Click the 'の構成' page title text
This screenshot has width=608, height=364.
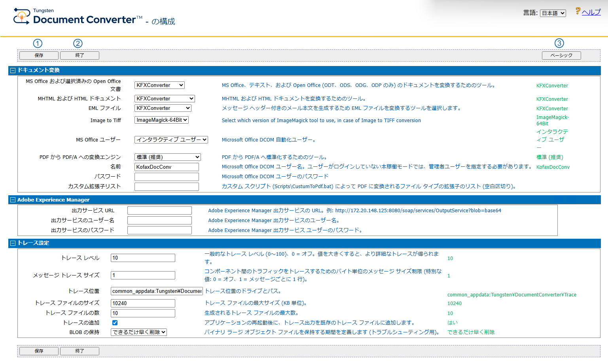click(163, 22)
